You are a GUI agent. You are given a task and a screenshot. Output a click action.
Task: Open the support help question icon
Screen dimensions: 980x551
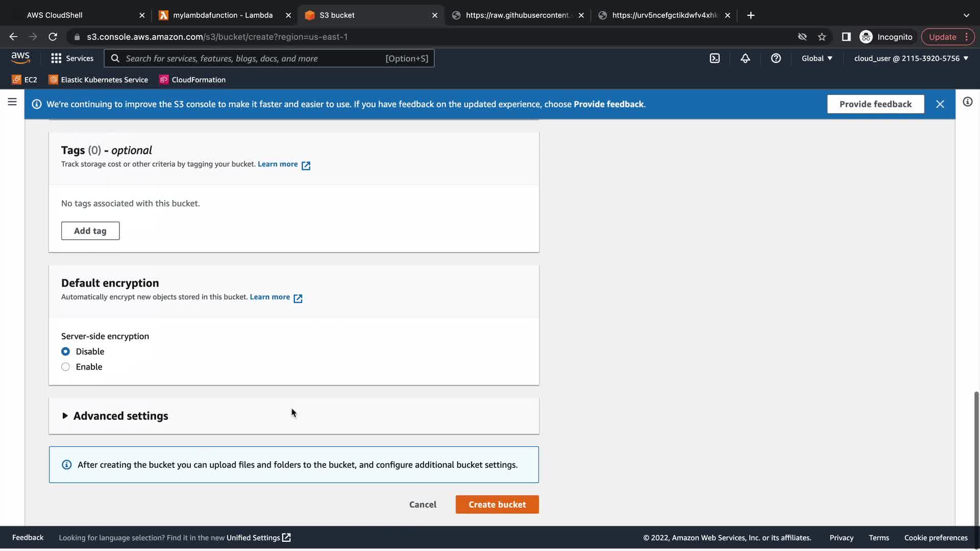click(776, 58)
